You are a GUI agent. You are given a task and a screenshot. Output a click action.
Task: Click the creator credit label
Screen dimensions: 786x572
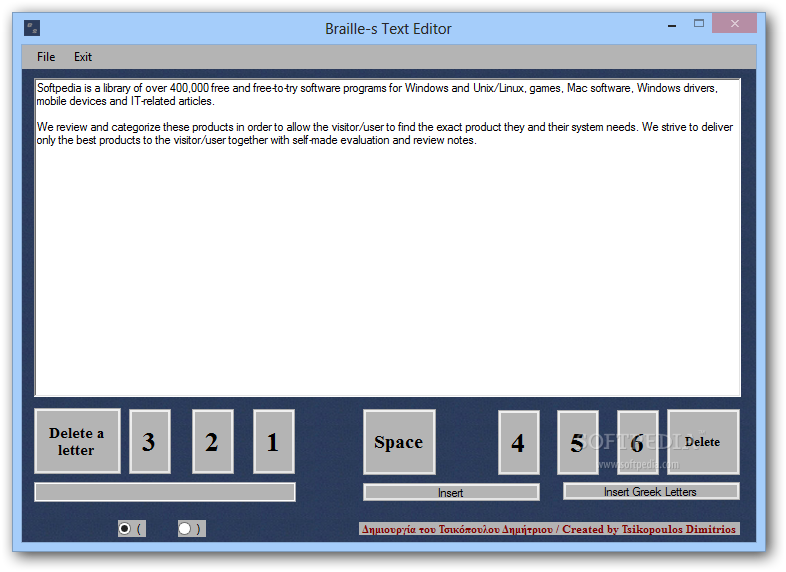click(549, 529)
